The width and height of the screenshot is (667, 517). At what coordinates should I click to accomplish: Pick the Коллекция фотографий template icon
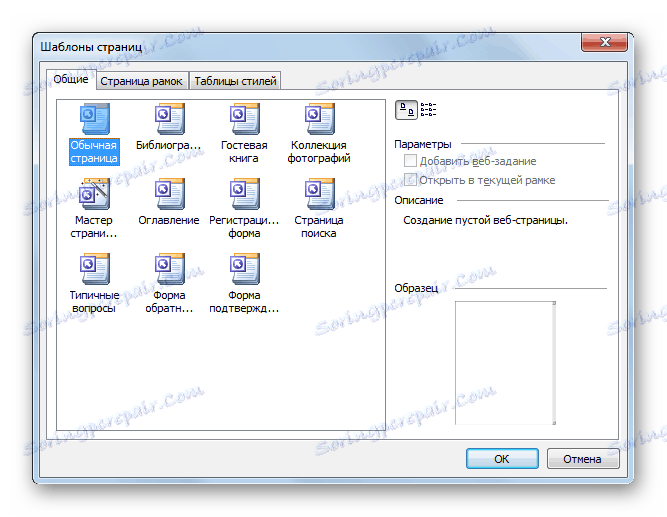[x=319, y=119]
